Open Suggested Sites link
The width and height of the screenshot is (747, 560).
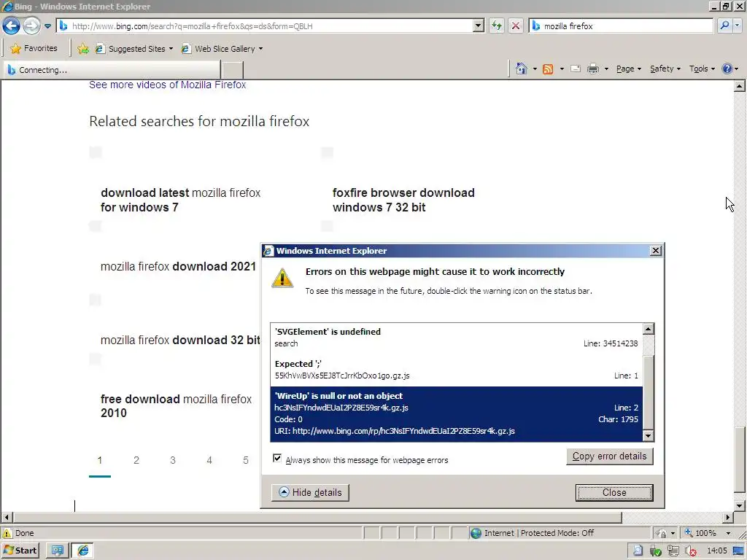click(x=134, y=49)
